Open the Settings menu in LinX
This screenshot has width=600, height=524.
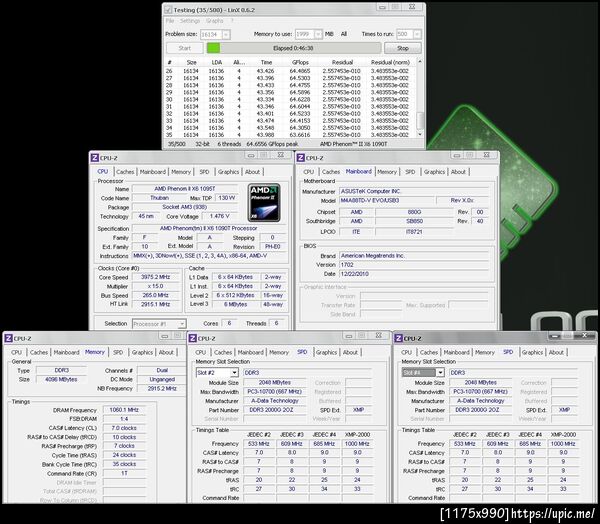point(190,21)
